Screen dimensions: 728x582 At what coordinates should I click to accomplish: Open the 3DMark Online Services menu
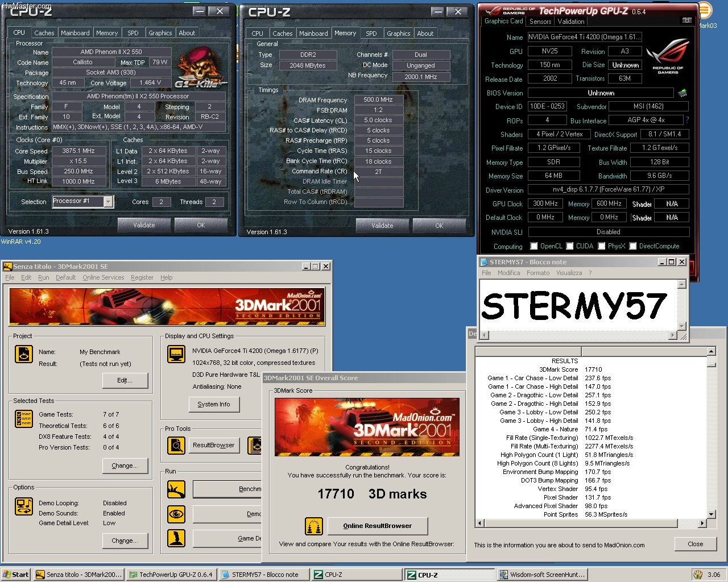[x=103, y=277]
